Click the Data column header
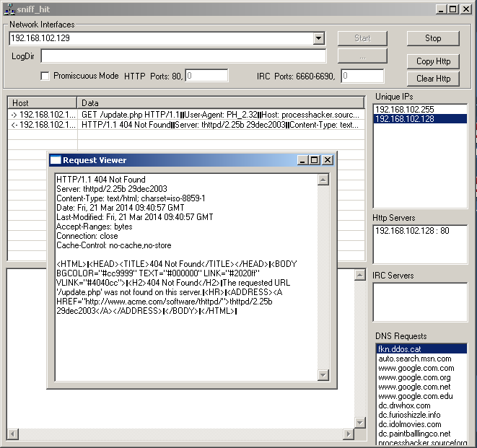This screenshot has height=448, width=477. coord(220,103)
